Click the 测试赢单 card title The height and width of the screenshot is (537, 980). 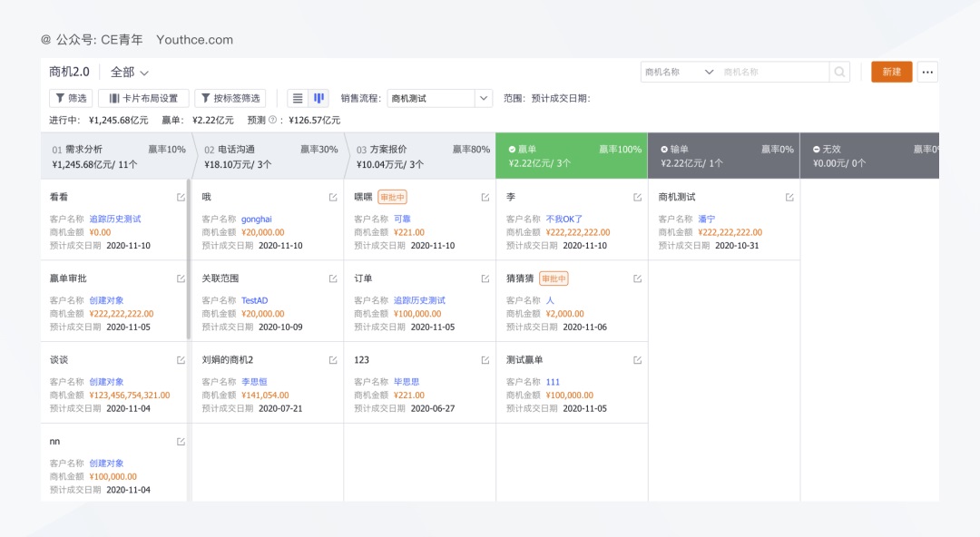(524, 360)
